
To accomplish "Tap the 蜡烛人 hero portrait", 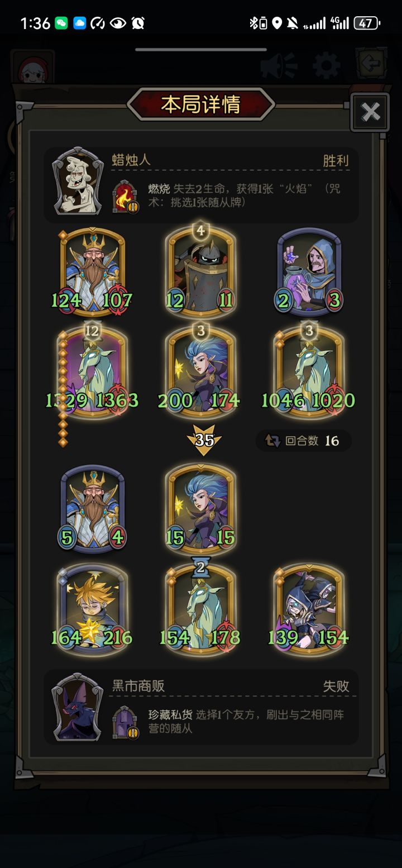I will (x=78, y=180).
